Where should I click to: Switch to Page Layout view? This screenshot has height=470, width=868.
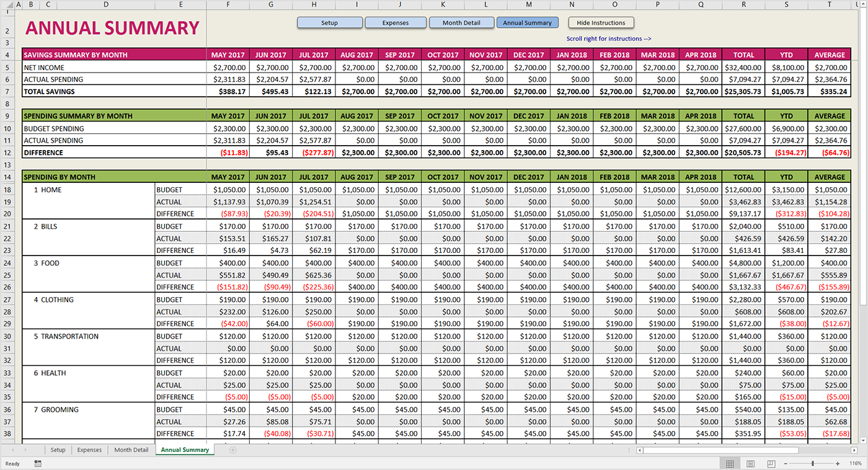click(750, 464)
